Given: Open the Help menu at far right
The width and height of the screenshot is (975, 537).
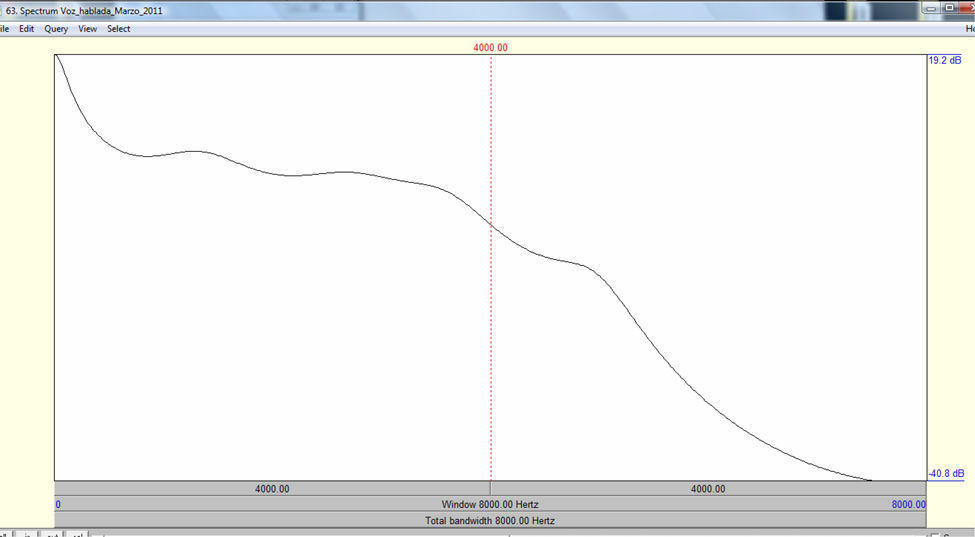Looking at the screenshot, I should pos(970,29).
